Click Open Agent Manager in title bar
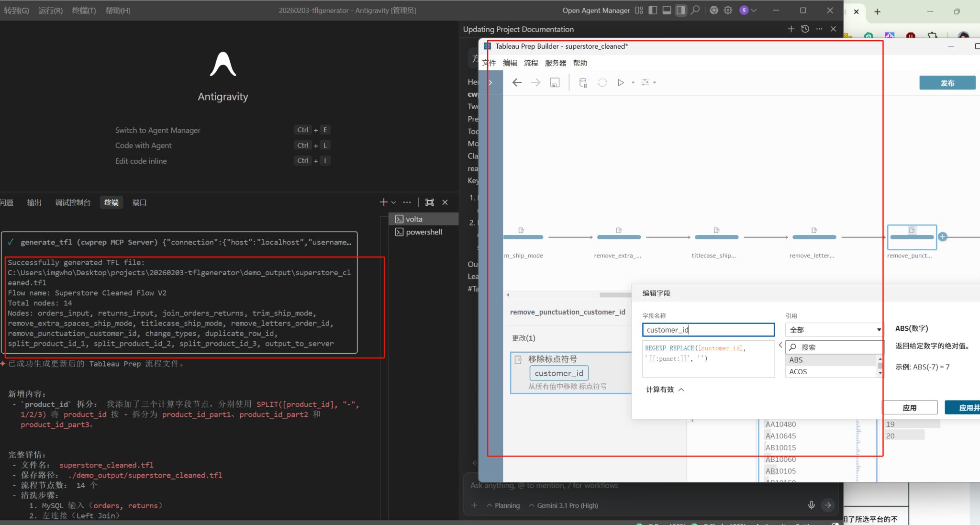Viewport: 980px width, 525px height. (x=596, y=10)
